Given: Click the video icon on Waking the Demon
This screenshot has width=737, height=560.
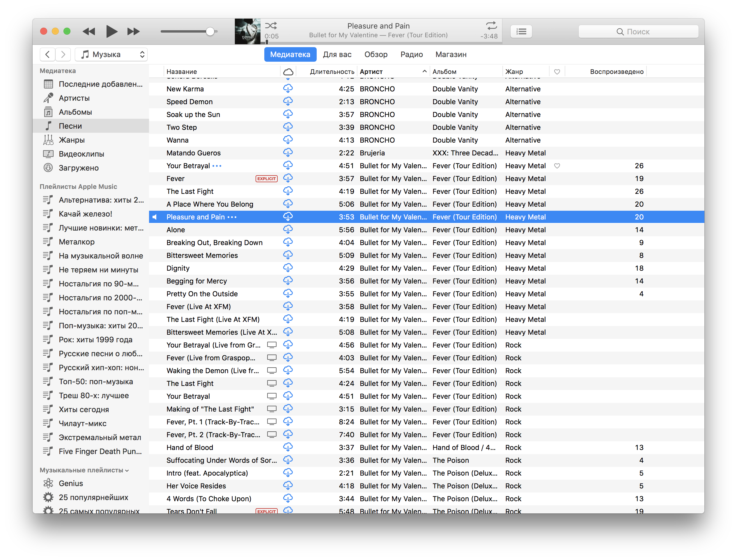Looking at the screenshot, I should 272,371.
